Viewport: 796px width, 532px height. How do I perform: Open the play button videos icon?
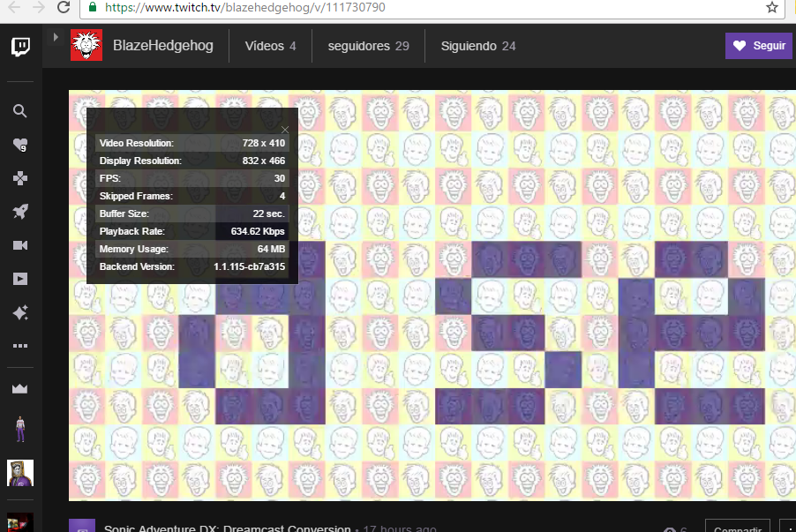(x=19, y=279)
